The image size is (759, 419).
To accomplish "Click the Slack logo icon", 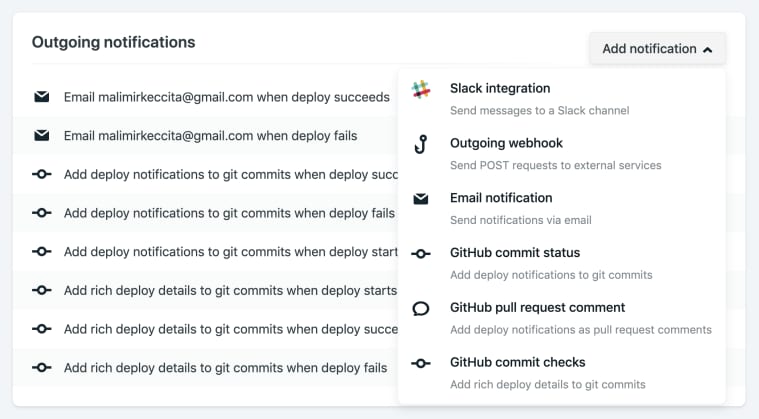I will (x=421, y=90).
